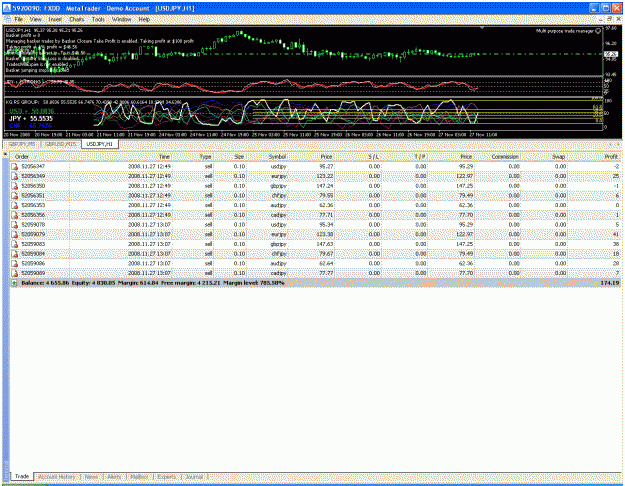Screen dimensions: 625x486
Task: Open the Alerts tab in Terminal
Action: click(x=114, y=477)
